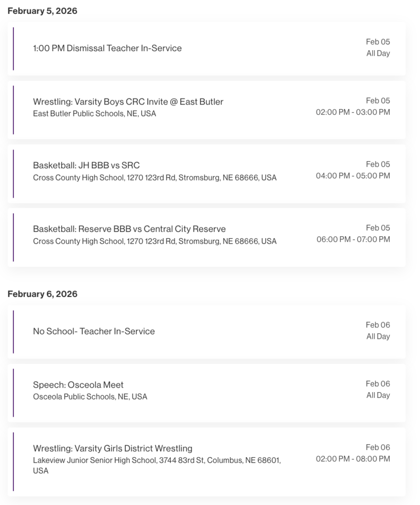This screenshot has height=505, width=420.
Task: Click the 04:00 PM - 05:00 PM time
Action: [x=353, y=176]
